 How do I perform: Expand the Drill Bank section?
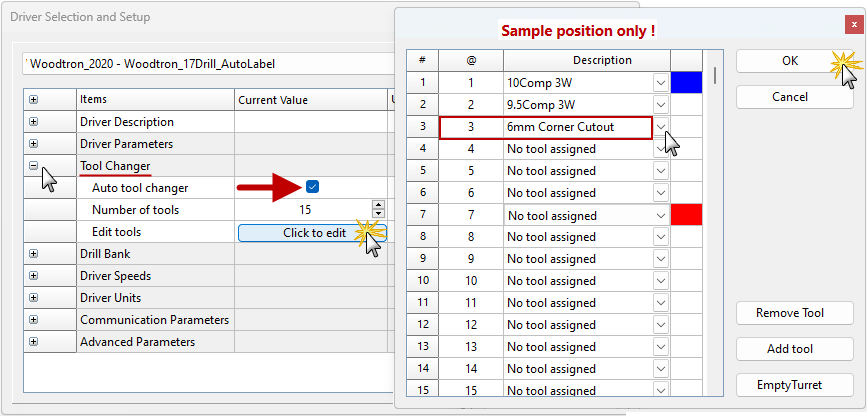(x=34, y=254)
